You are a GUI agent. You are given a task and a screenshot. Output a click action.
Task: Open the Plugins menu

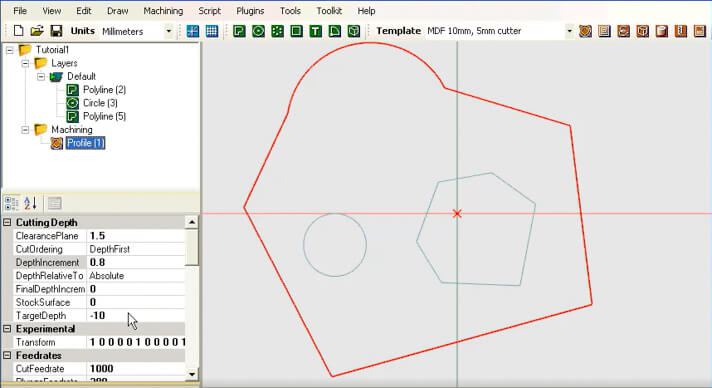point(250,10)
